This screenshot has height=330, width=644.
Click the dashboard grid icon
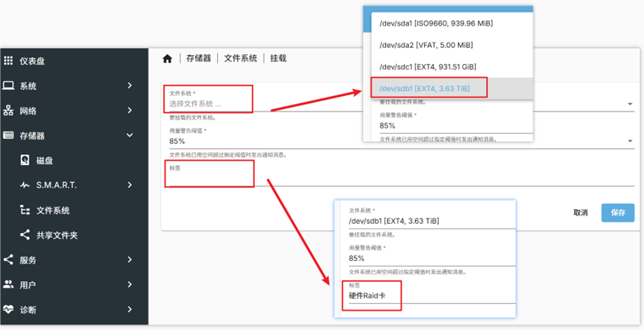[9, 61]
